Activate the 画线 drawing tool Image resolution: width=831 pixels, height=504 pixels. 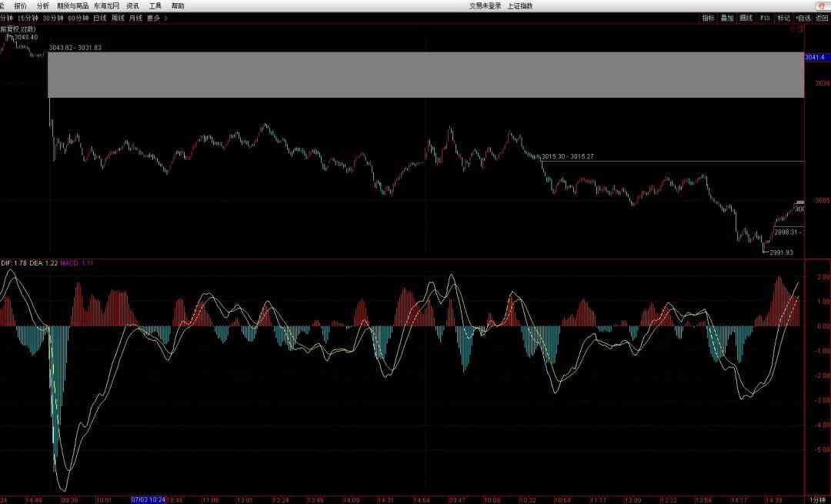pos(746,17)
